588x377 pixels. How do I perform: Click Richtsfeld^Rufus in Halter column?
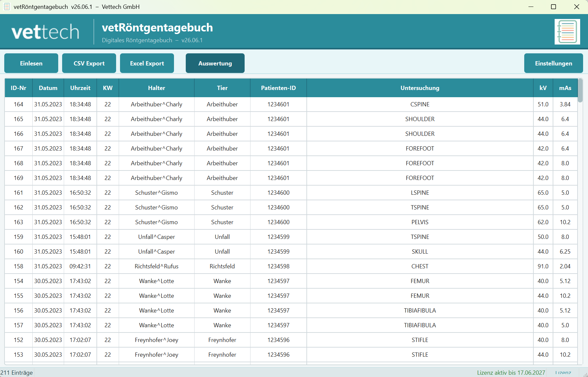coord(157,266)
